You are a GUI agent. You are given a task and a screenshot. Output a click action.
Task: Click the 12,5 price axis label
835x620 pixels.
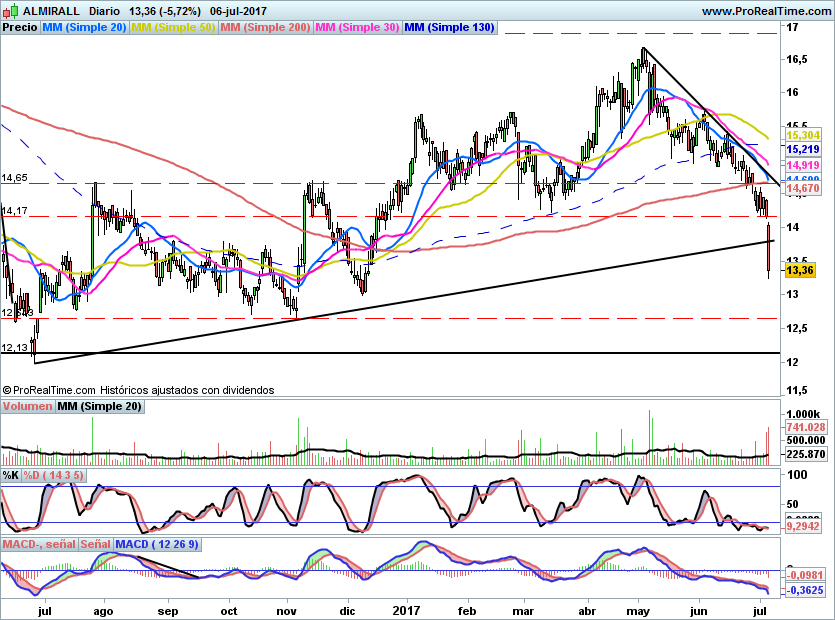797,328
